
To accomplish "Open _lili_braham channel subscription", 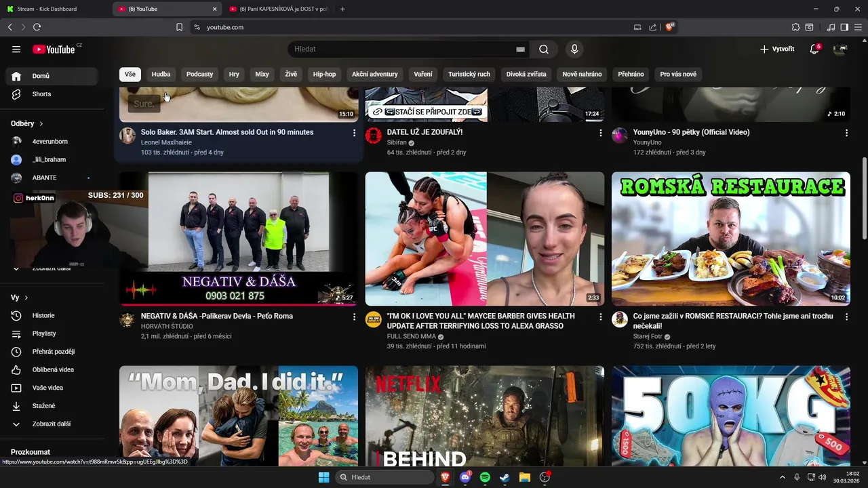I will [51, 160].
